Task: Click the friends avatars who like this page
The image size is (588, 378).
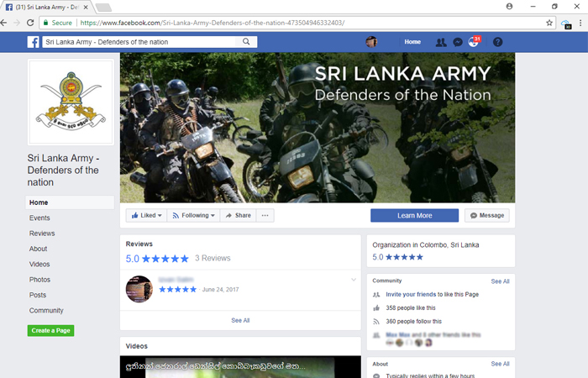Action: point(410,343)
